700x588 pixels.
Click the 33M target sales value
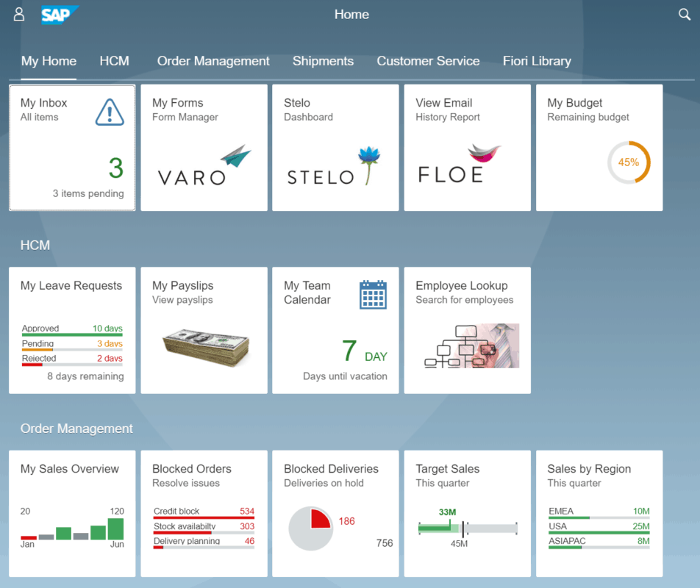click(447, 512)
